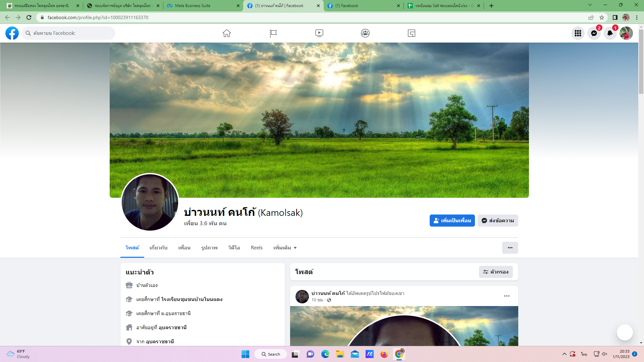Click the Facebook search field
The width and height of the screenshot is (644, 362).
pyautogui.click(x=69, y=33)
